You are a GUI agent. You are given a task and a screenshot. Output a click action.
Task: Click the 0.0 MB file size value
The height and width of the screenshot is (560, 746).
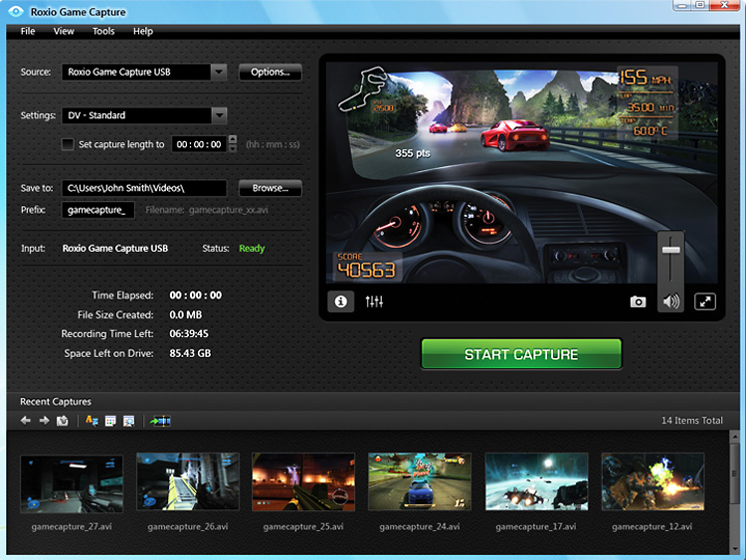(186, 315)
